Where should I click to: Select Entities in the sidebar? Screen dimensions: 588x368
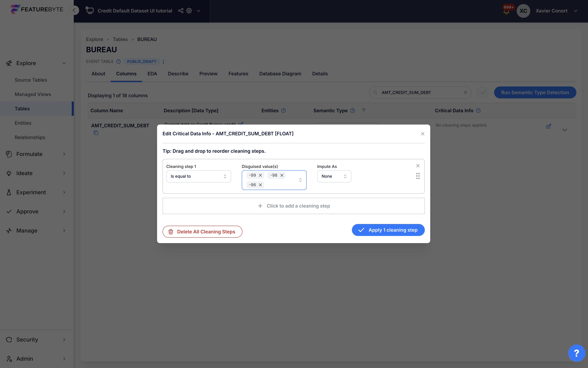(x=23, y=123)
